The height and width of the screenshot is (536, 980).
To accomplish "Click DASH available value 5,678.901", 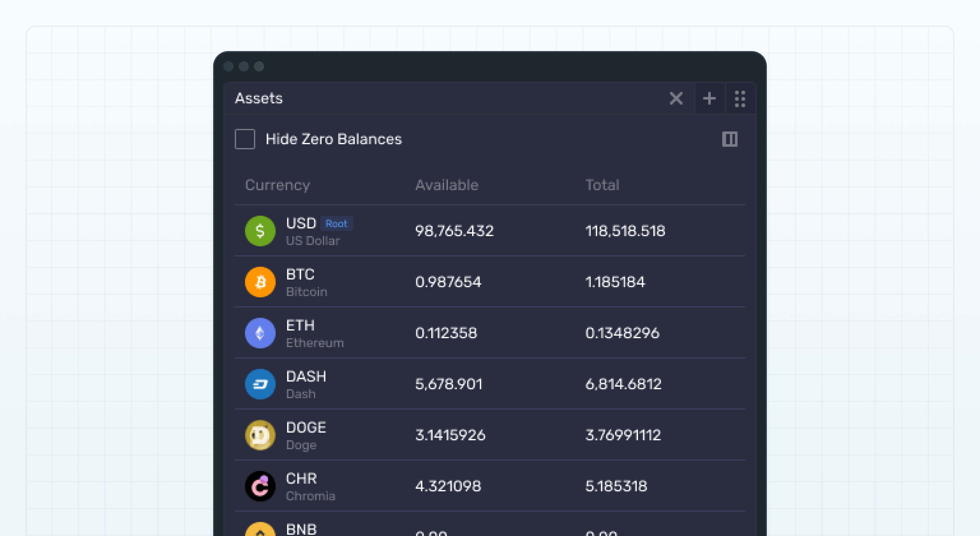I will [x=449, y=384].
